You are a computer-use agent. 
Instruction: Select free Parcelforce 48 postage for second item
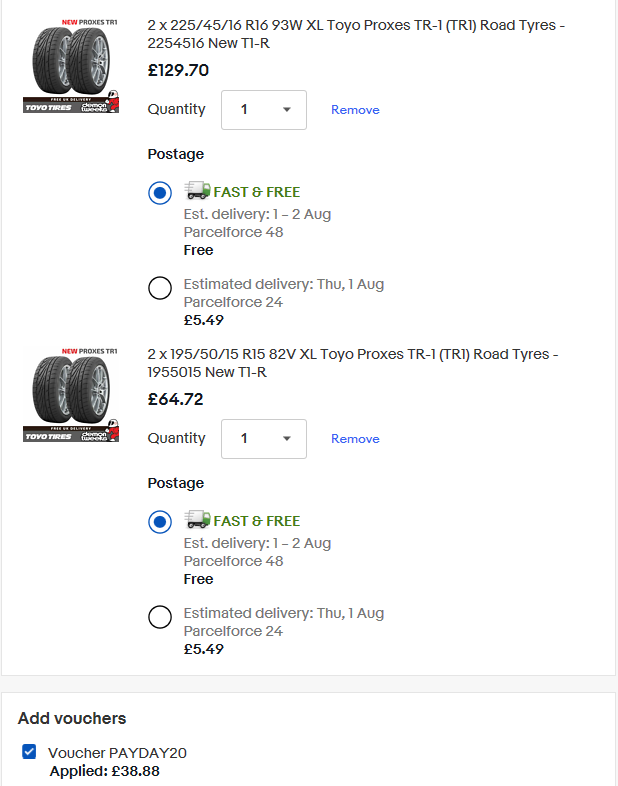(x=160, y=522)
